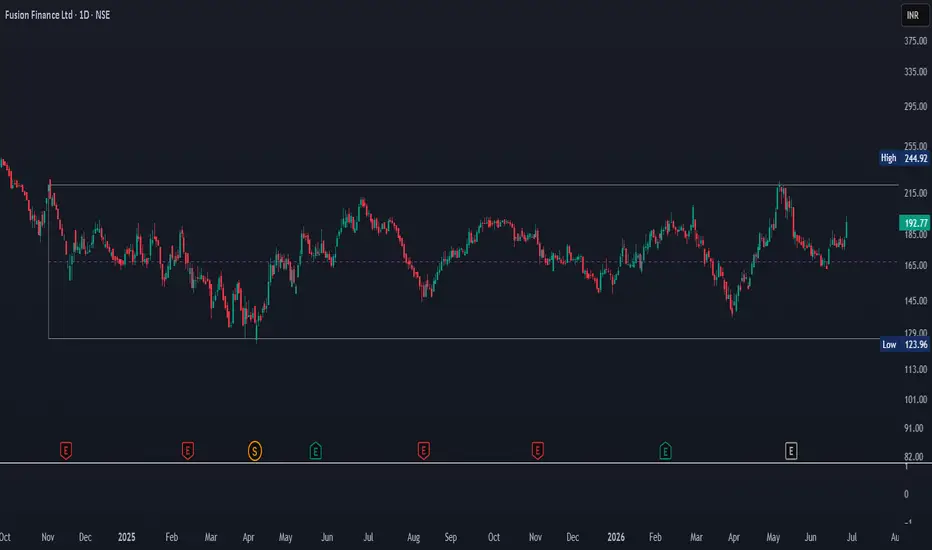The image size is (932, 550).
Task: Click the High 244.92 price label
Action: pyautogui.click(x=904, y=158)
